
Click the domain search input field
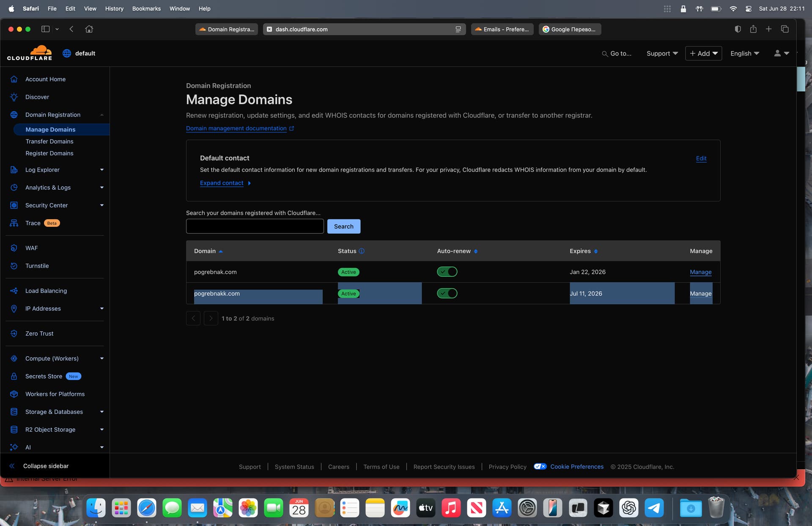coord(255,226)
